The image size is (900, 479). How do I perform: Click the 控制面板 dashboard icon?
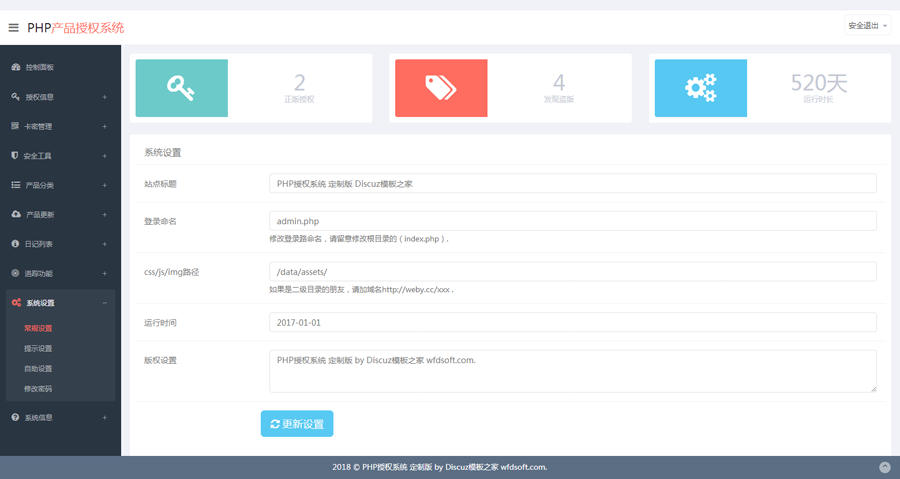point(15,67)
